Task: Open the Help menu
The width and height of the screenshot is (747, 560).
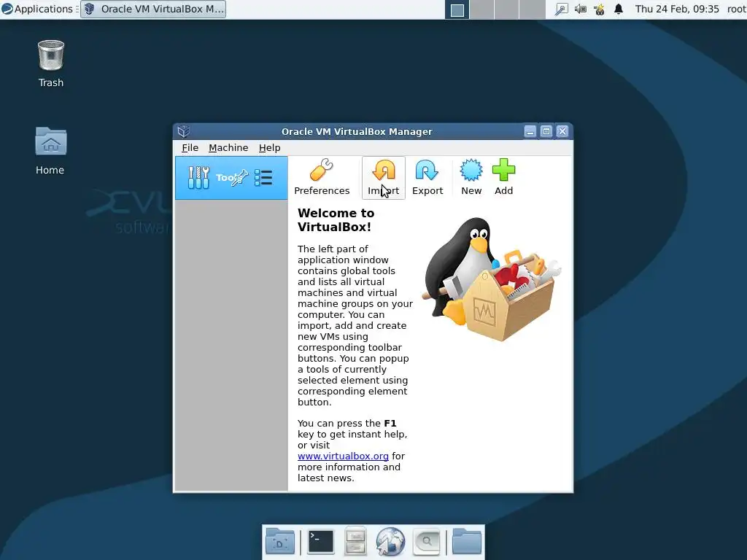Action: (x=269, y=147)
